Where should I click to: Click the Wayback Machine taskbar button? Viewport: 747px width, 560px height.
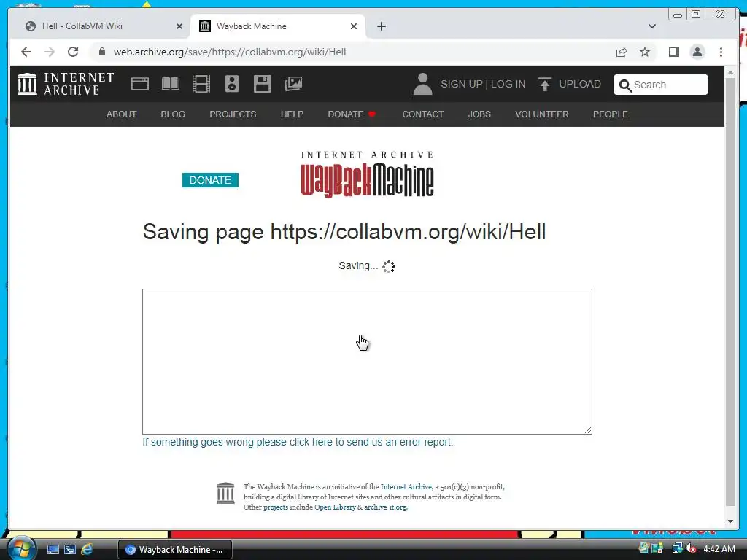[x=175, y=550]
